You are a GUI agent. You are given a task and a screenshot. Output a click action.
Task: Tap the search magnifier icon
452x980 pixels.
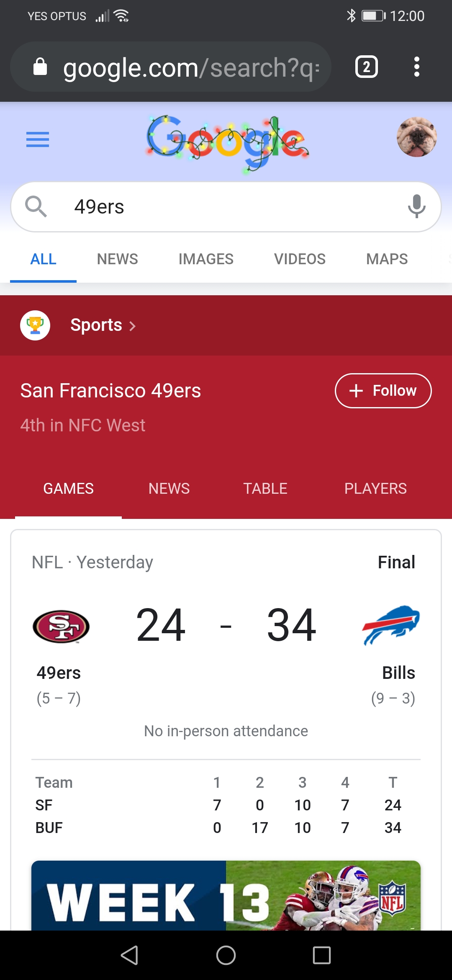click(x=36, y=206)
